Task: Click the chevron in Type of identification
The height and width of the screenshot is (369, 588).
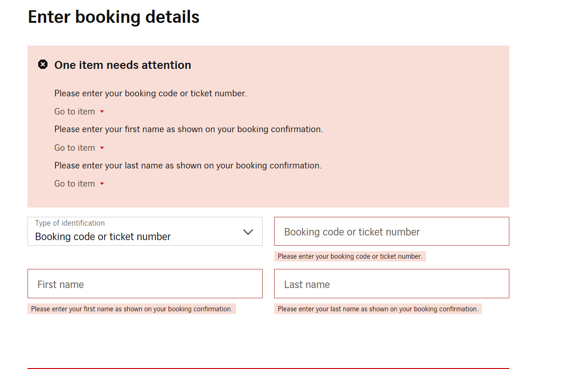Action: point(248,232)
